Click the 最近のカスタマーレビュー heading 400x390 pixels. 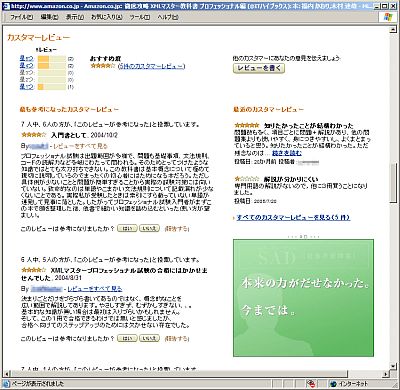[x=269, y=109]
